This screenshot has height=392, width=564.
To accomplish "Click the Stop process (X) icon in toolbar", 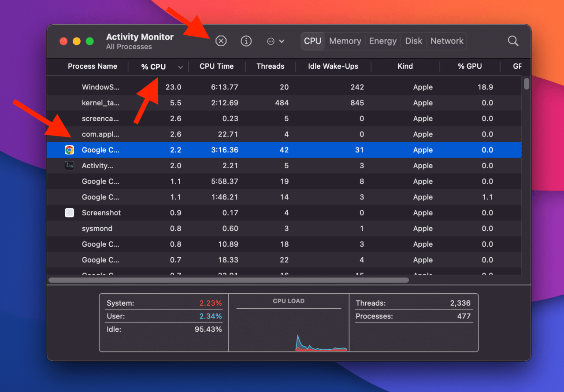I will pos(221,41).
